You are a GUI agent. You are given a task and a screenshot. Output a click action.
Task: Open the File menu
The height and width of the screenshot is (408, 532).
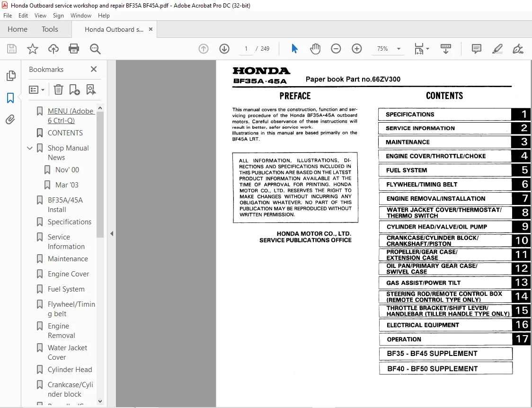[x=8, y=16]
